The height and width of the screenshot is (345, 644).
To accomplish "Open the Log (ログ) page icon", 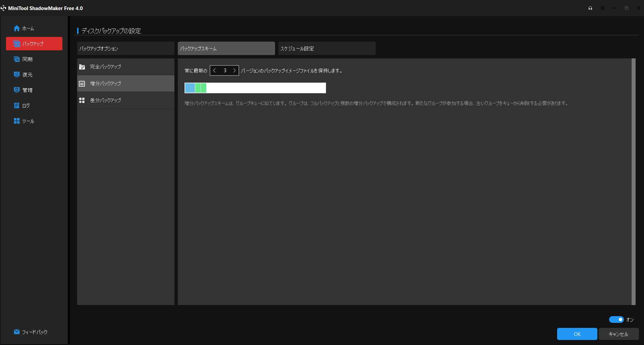I will point(17,105).
